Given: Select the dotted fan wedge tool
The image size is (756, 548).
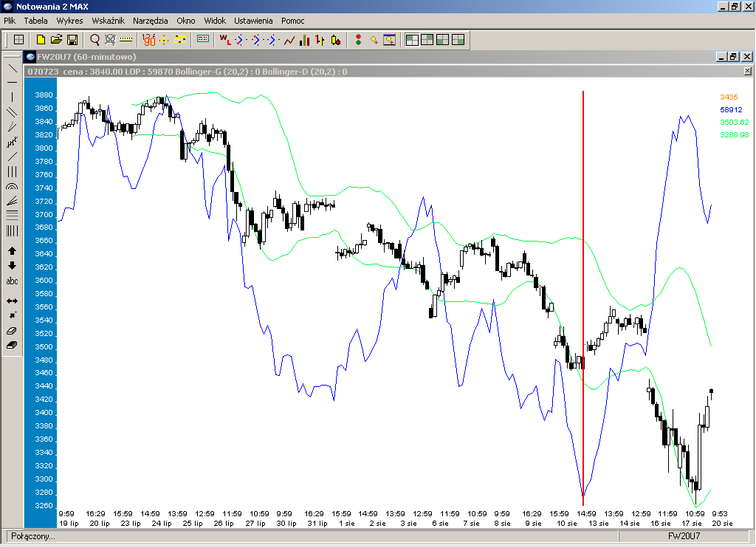Looking at the screenshot, I should [12, 127].
